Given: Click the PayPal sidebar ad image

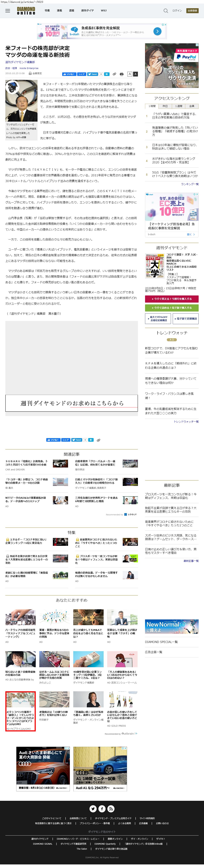Looking at the screenshot, I should point(171,66).
